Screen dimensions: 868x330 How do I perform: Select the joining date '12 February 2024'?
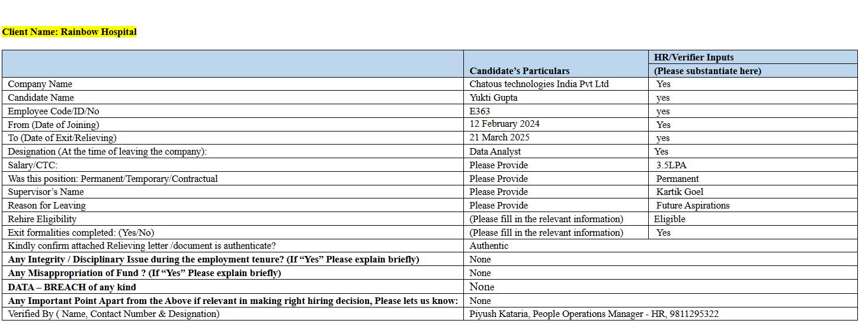[504, 124]
